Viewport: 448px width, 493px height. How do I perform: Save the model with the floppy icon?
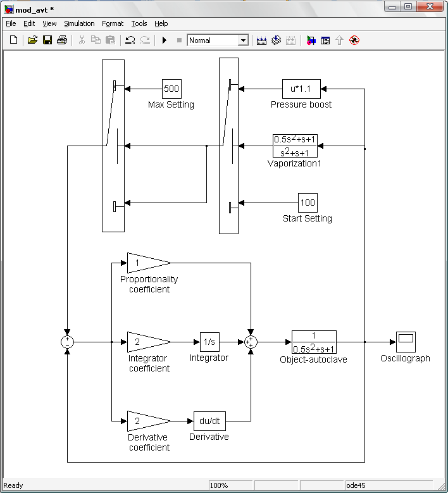(x=47, y=40)
